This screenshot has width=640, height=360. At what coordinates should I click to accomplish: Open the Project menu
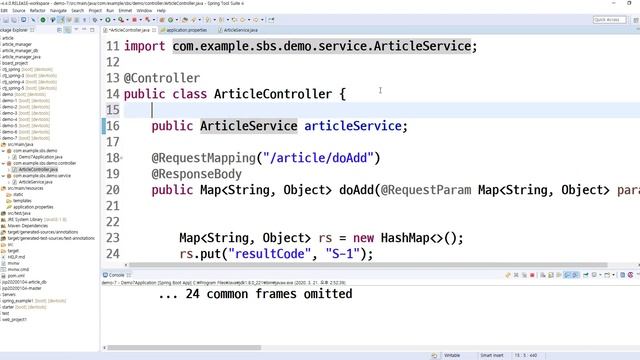click(x=95, y=11)
